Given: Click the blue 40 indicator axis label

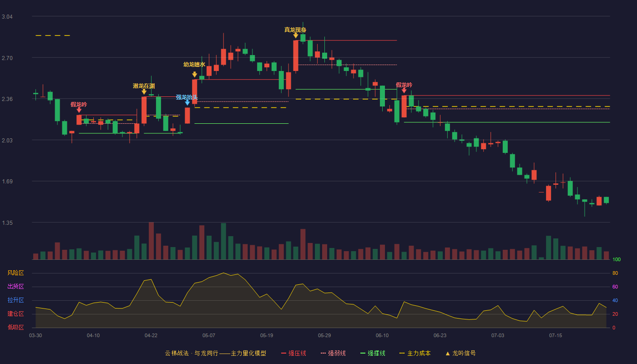Looking at the screenshot, I should pos(615,300).
